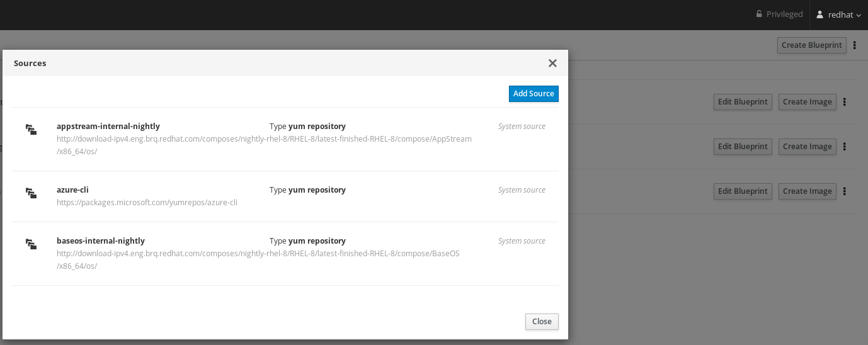Open kebab menu for second blueprint row

[x=845, y=147]
